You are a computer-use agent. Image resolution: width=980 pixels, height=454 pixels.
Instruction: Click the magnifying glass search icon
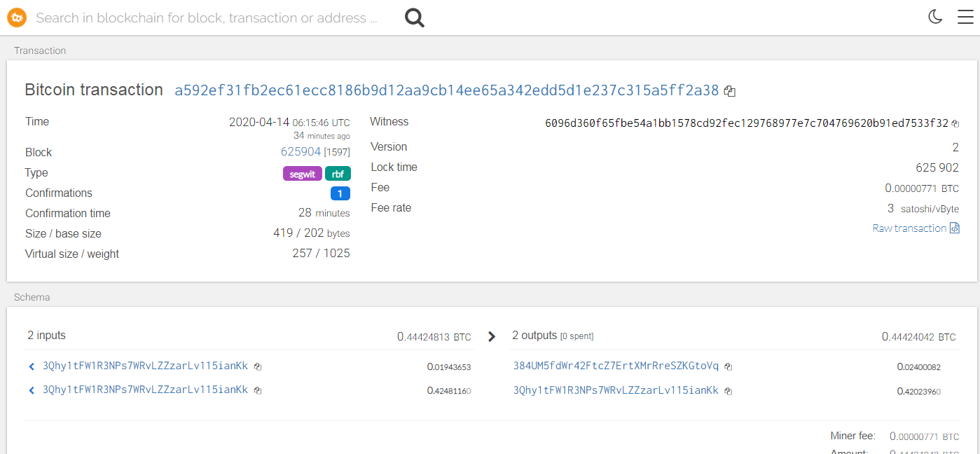pos(415,18)
